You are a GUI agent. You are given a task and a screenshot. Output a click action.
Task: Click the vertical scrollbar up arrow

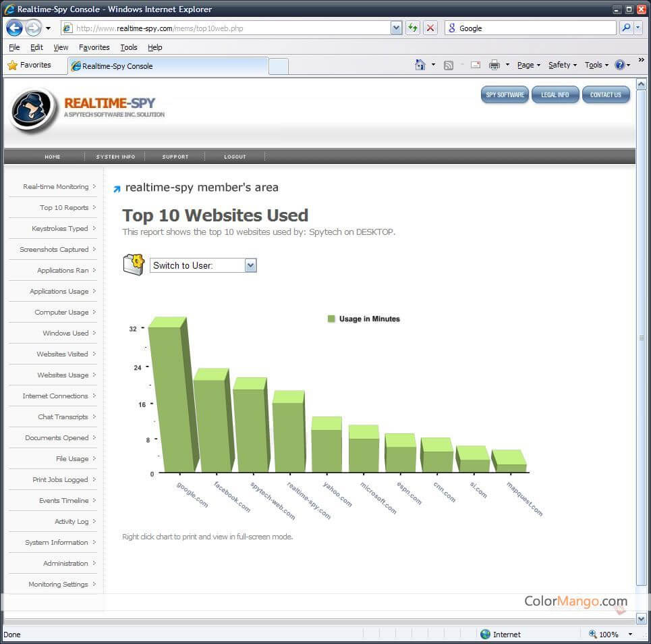tap(642, 84)
